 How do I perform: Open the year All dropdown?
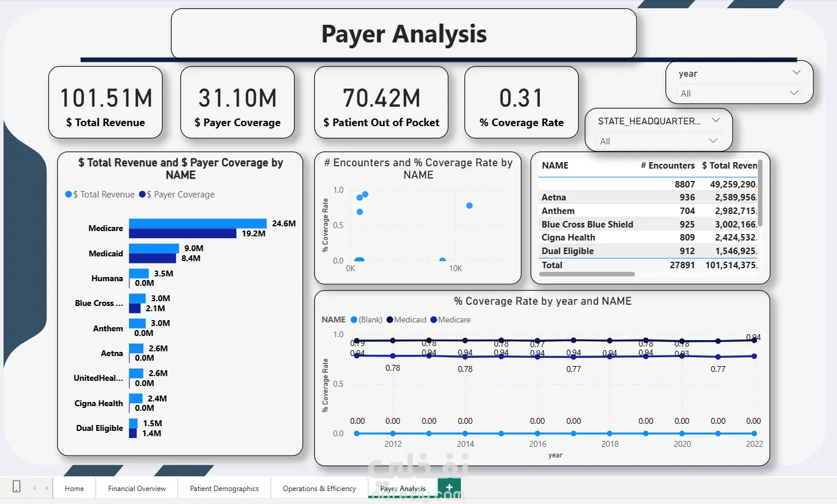(x=740, y=93)
